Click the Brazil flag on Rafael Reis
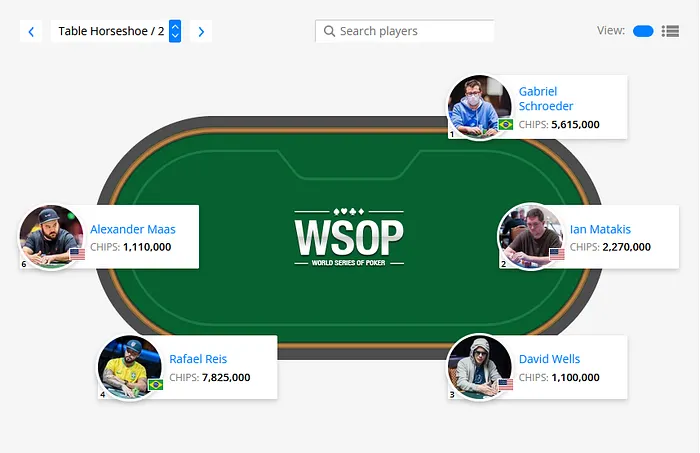Image resolution: width=700 pixels, height=453 pixels. tap(155, 384)
